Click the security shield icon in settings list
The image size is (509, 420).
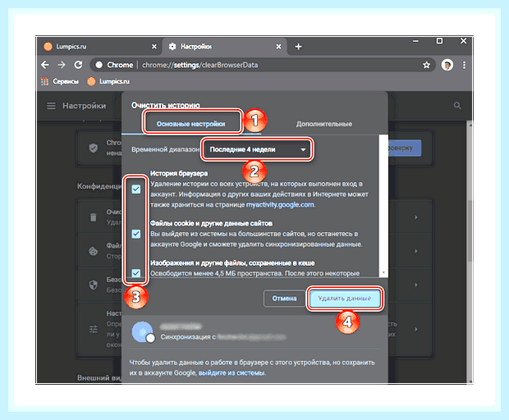pyautogui.click(x=93, y=285)
